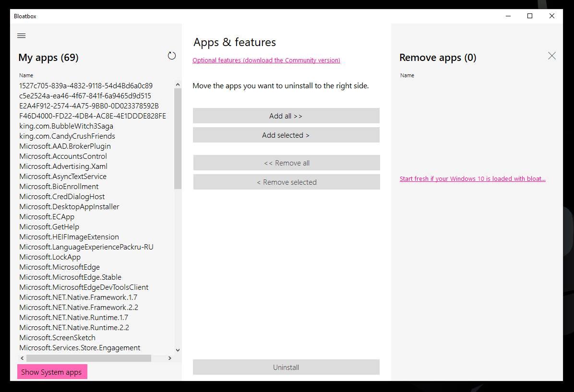Maximize the Bloatbox window
This screenshot has width=574, height=392.
tap(530, 16)
